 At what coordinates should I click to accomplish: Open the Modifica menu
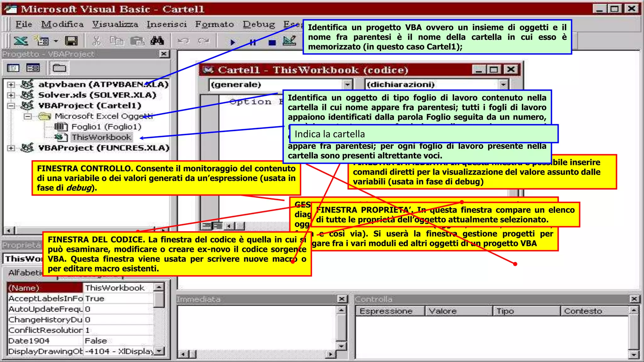63,24
